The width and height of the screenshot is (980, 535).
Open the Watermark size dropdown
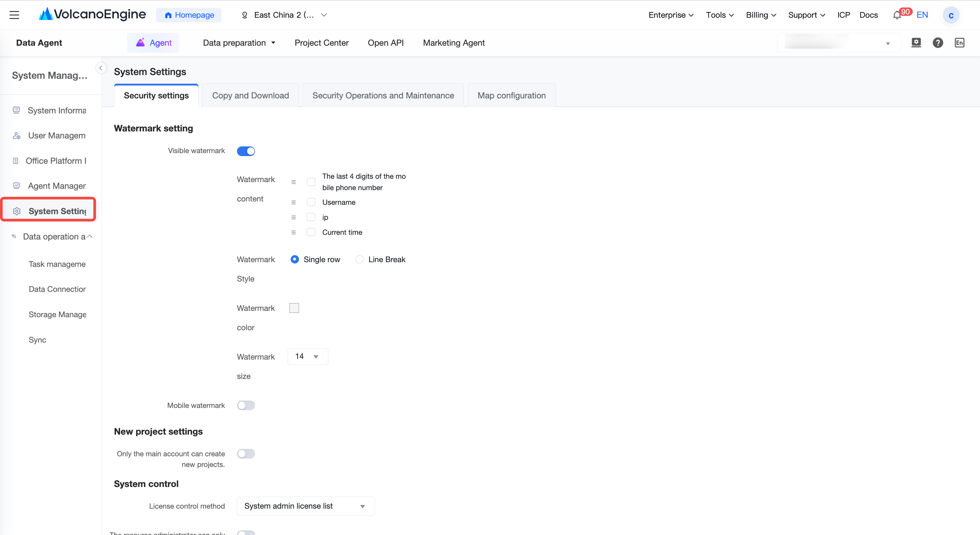308,357
